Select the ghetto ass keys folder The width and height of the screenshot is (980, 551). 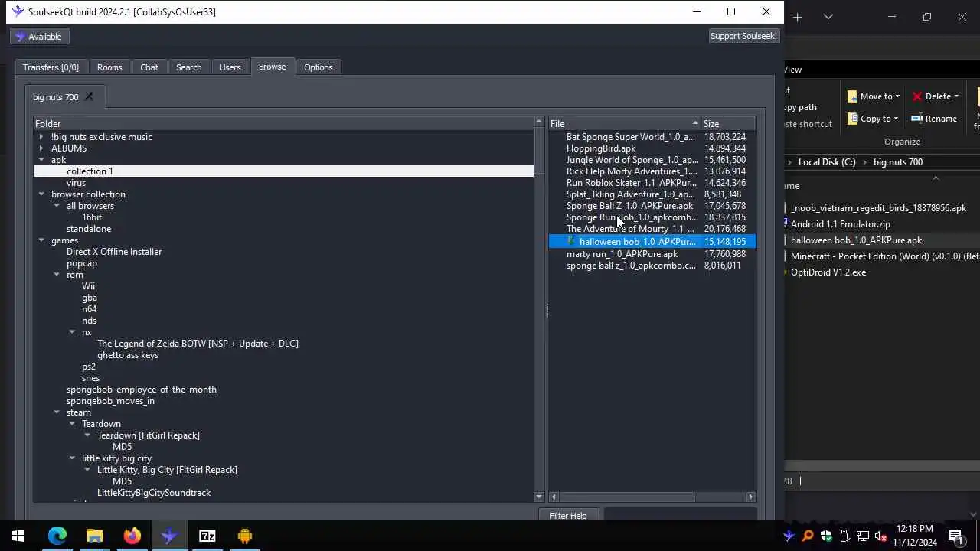128,355
